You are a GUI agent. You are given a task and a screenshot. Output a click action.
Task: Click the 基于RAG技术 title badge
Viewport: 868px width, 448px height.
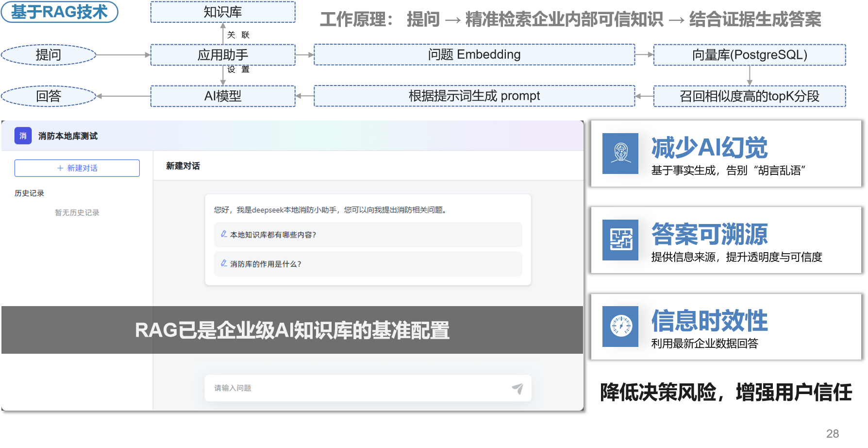pyautogui.click(x=59, y=12)
